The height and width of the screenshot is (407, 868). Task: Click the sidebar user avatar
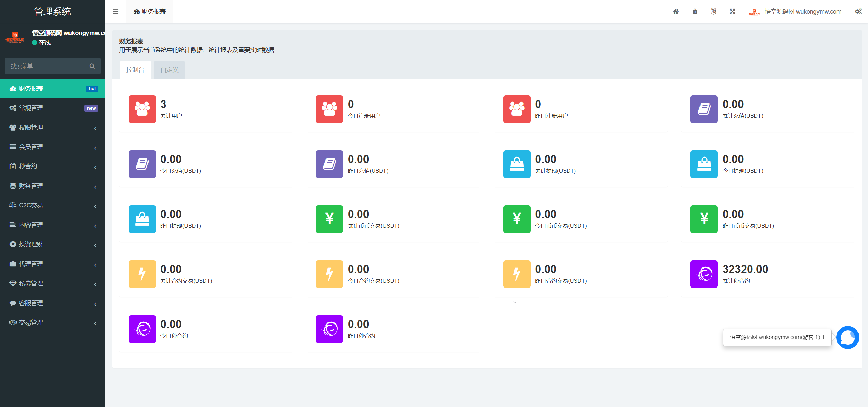[15, 37]
